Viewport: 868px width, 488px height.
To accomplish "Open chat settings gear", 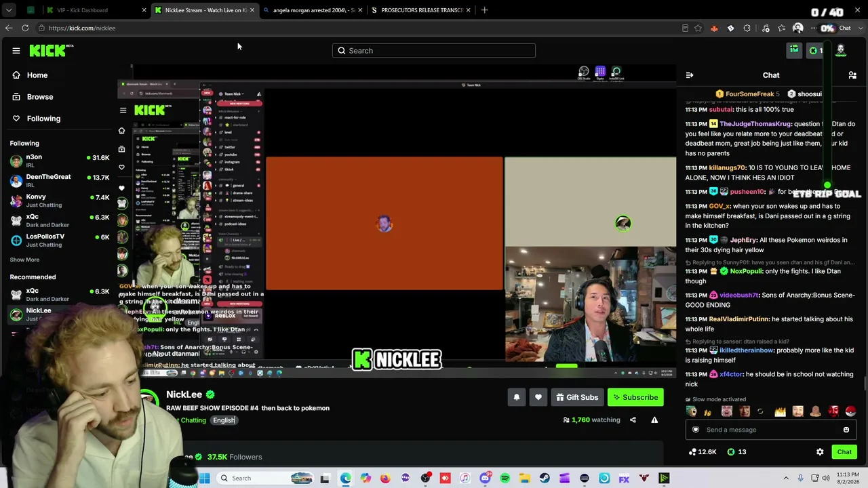I will (820, 452).
